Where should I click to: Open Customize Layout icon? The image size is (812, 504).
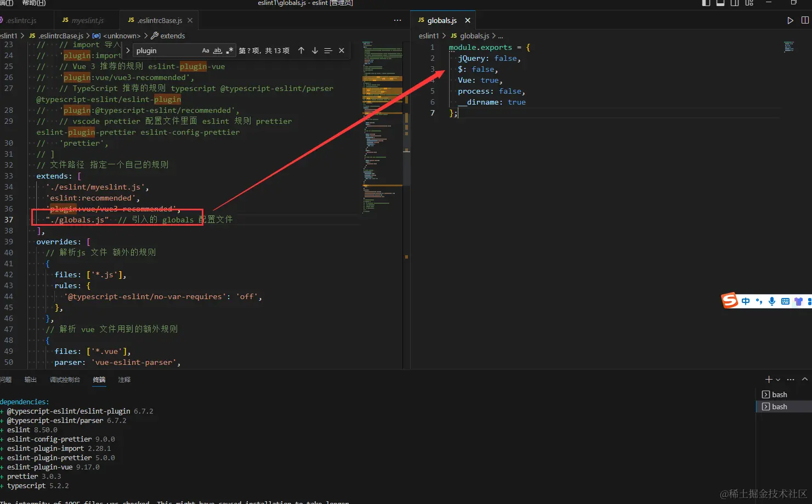[x=749, y=3]
